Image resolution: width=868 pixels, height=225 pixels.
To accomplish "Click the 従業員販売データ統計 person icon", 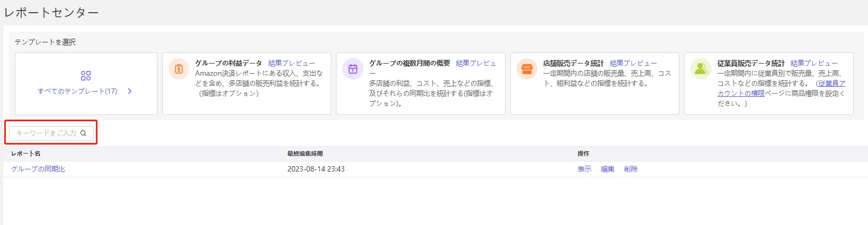I will pos(701,69).
